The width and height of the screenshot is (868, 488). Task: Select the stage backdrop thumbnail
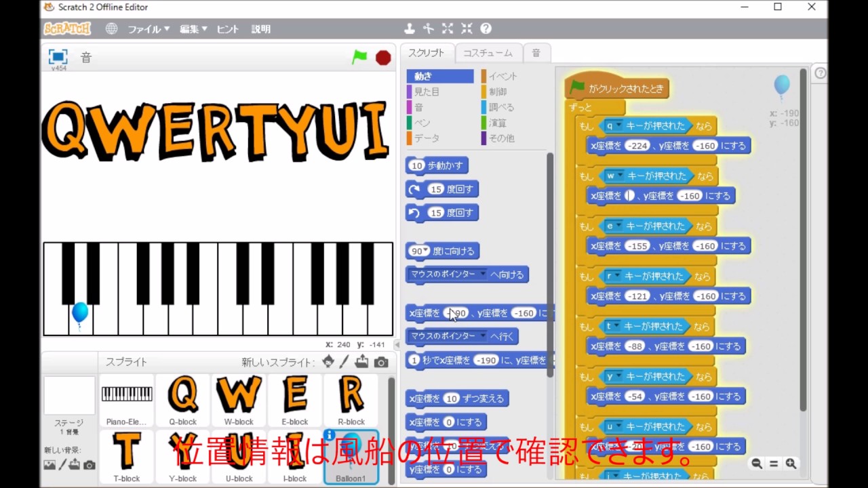pos(69,396)
